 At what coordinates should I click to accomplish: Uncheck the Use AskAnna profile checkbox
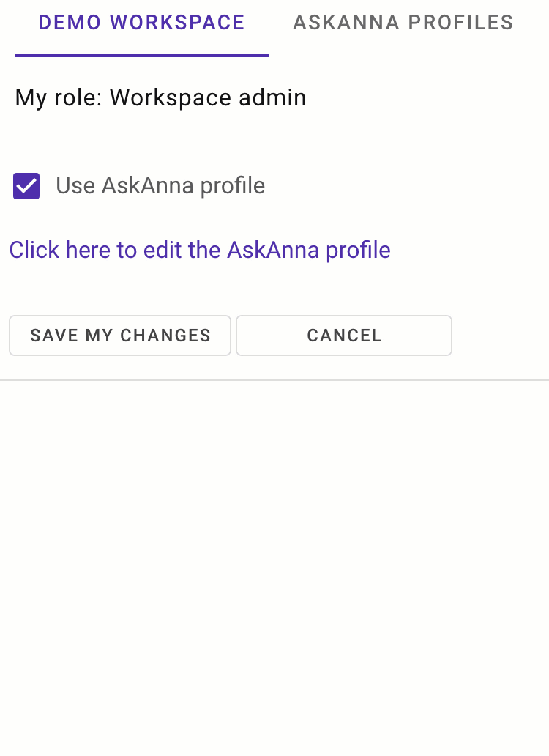pyautogui.click(x=26, y=185)
